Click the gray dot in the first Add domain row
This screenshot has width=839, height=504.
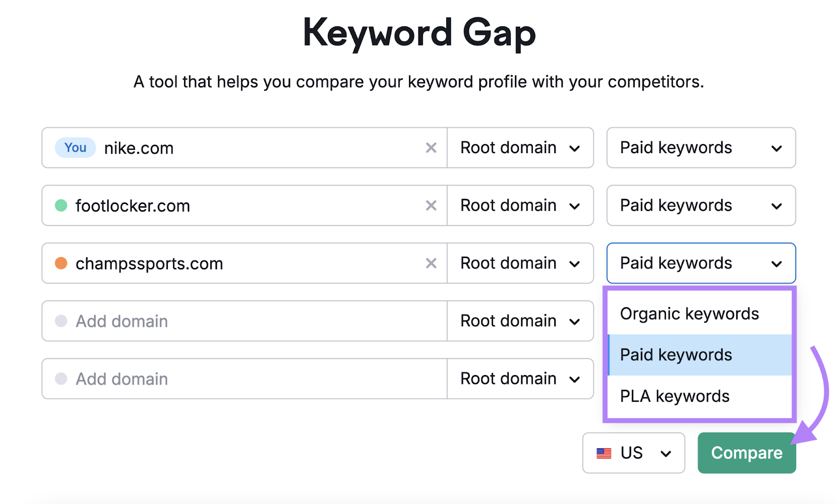coord(61,321)
